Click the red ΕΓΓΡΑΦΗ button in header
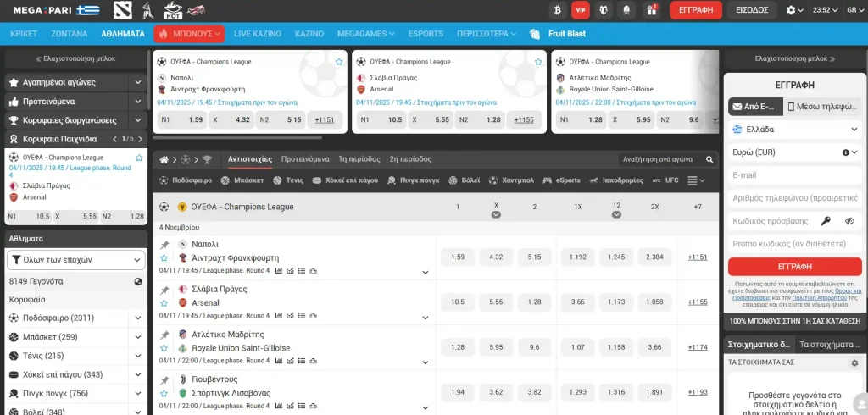The image size is (868, 415). point(696,10)
